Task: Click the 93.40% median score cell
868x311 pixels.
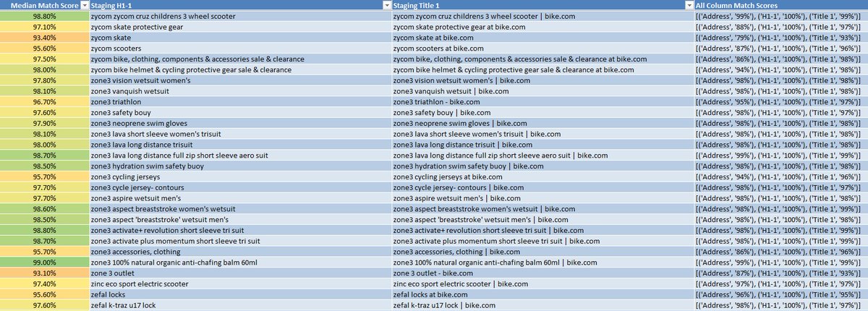Action: pos(45,38)
